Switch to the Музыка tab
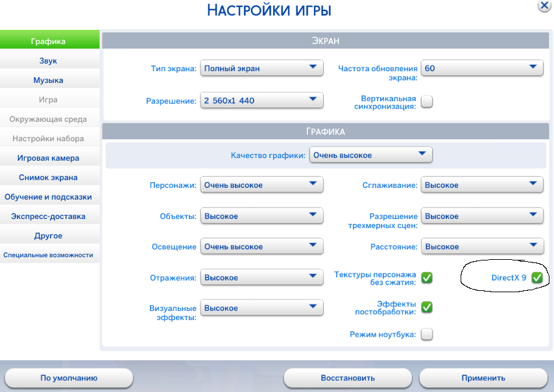 pyautogui.click(x=49, y=80)
